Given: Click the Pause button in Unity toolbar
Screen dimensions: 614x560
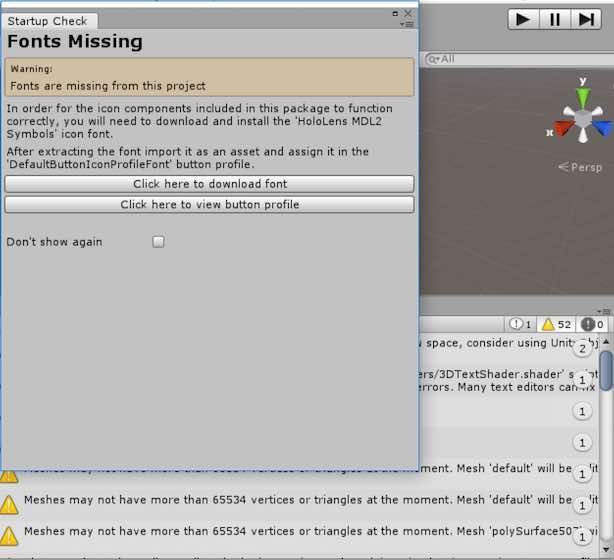Looking at the screenshot, I should point(554,19).
